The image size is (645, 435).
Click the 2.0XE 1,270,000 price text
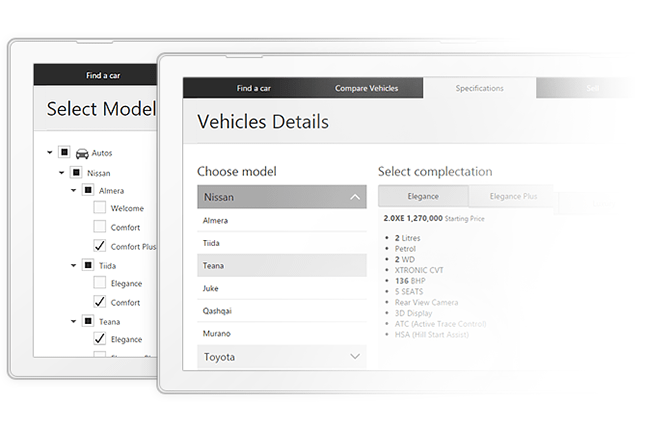[x=413, y=218]
